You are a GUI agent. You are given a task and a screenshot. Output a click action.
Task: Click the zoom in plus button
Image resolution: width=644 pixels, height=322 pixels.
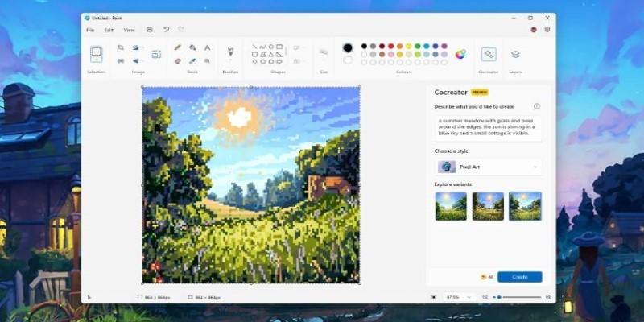click(547, 297)
